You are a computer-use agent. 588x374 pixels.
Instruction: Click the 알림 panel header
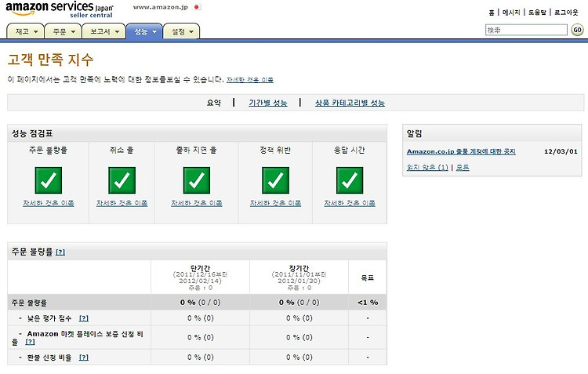pos(492,133)
